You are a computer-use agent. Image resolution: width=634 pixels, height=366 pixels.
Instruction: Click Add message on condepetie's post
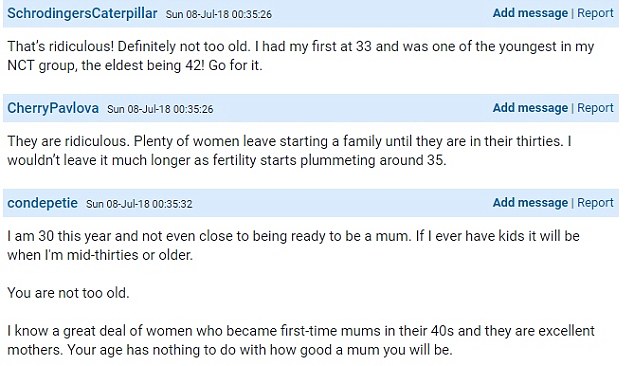click(530, 203)
